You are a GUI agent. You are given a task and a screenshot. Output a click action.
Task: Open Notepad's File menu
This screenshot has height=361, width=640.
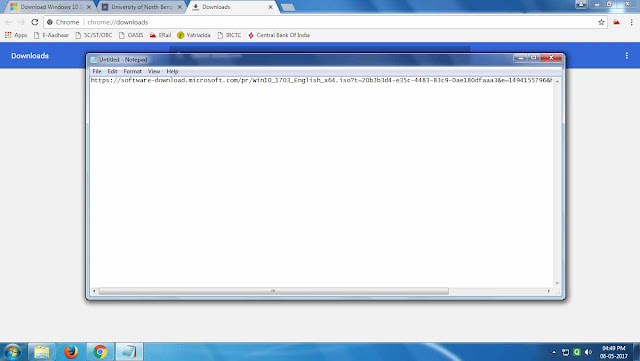tap(97, 71)
